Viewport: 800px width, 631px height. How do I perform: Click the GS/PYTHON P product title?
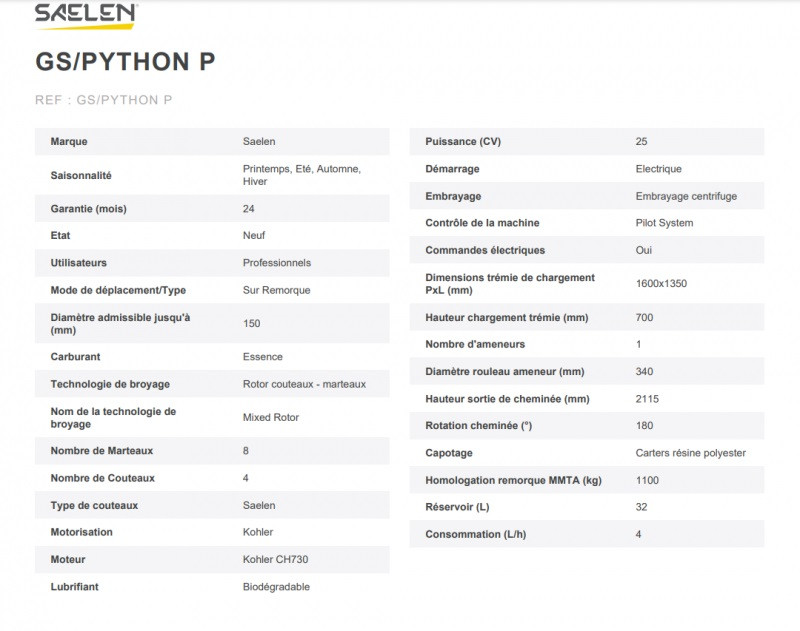[125, 62]
